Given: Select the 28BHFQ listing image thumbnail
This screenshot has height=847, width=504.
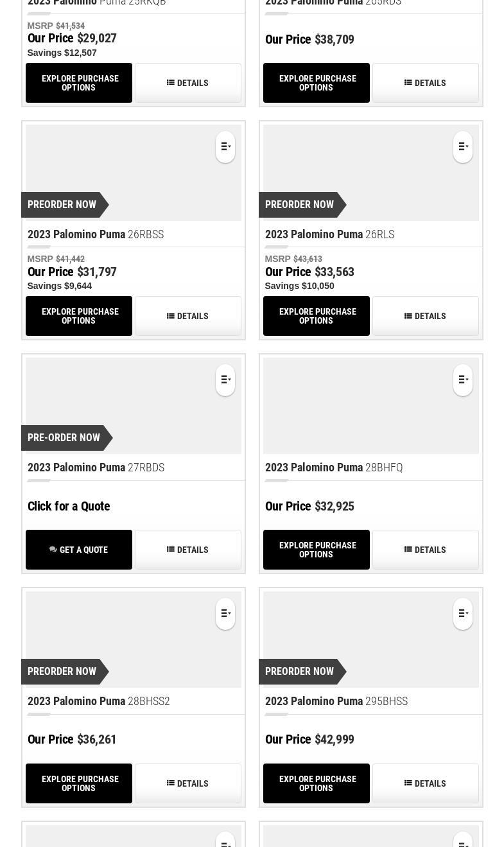Looking at the screenshot, I should pyautogui.click(x=360, y=406).
